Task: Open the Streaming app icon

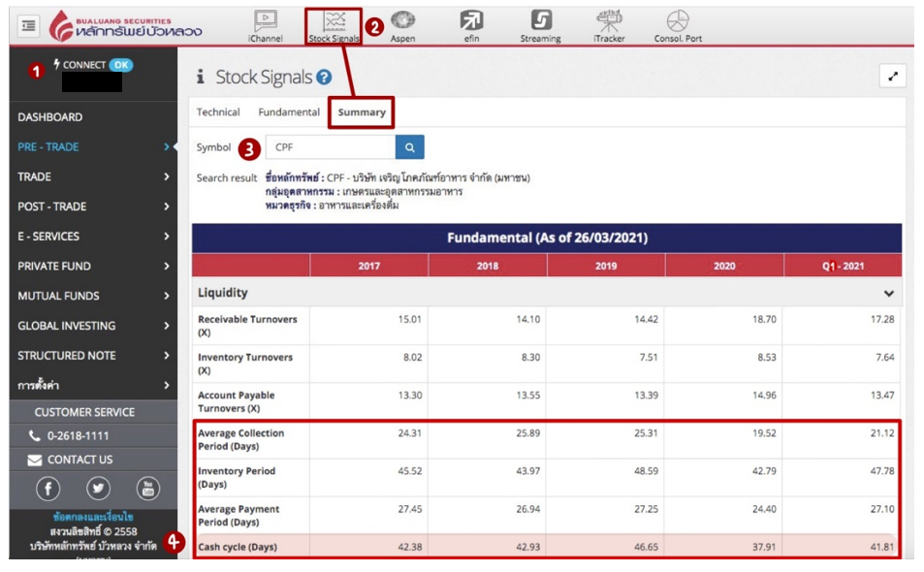Action: point(540,25)
